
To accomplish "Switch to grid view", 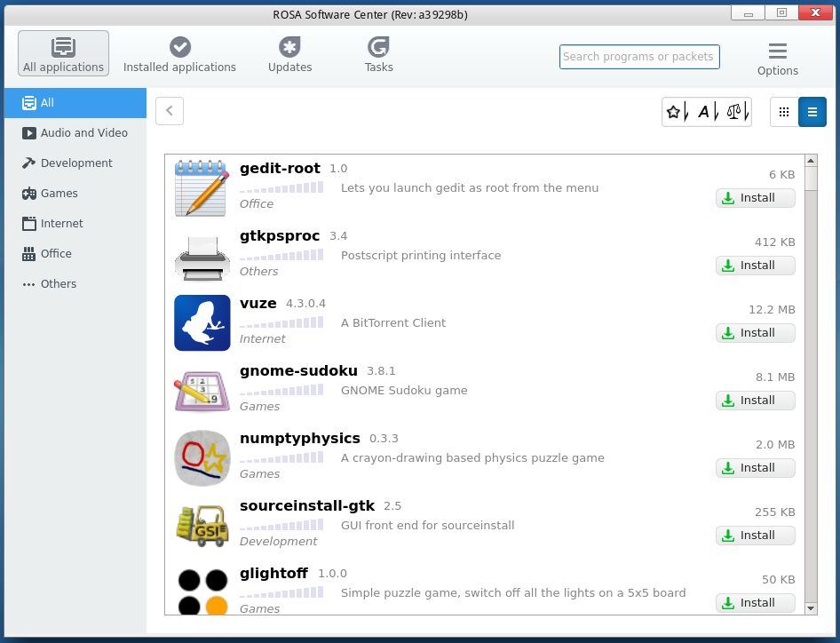I will (x=784, y=112).
